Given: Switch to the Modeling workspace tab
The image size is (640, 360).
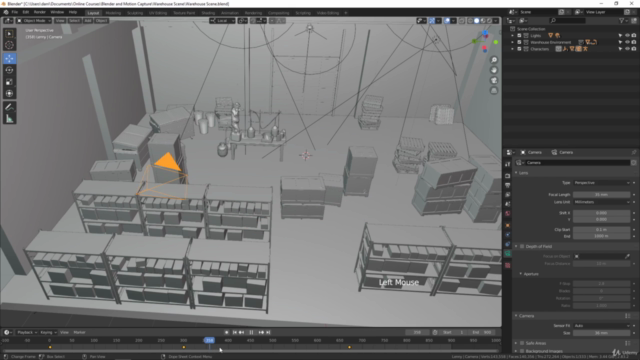Looking at the screenshot, I should click(x=113, y=13).
